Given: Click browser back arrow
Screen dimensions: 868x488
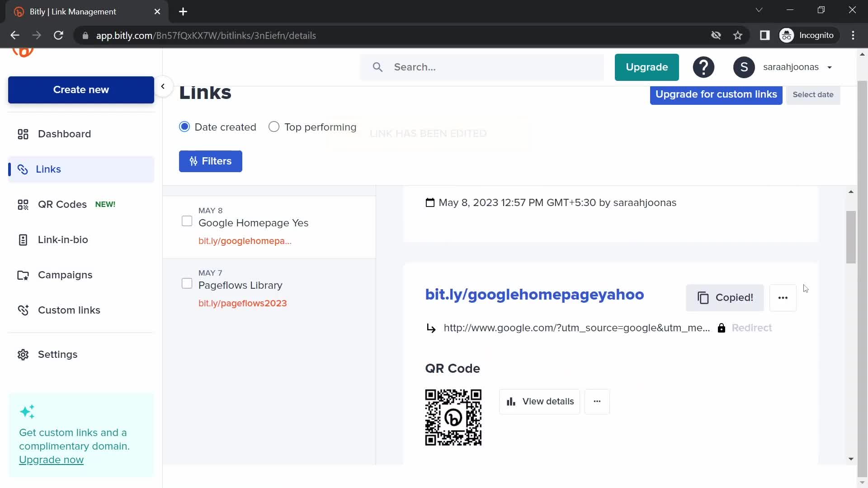Looking at the screenshot, I should click(x=15, y=35).
